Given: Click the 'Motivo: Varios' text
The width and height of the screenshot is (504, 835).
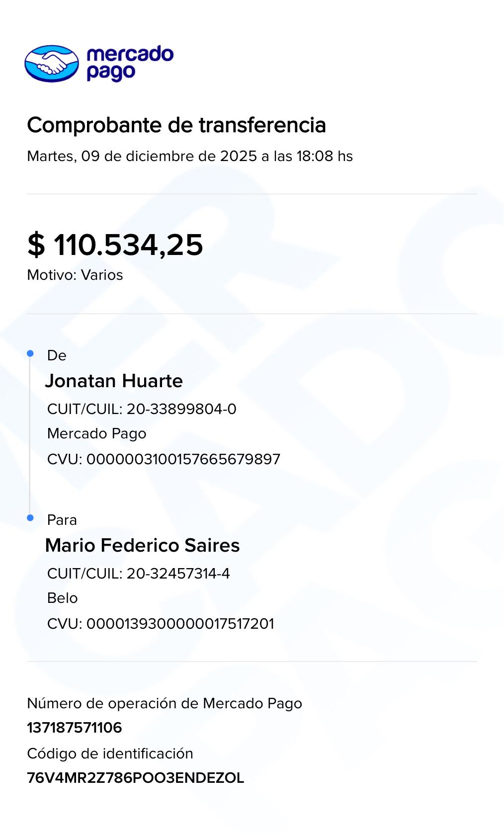Looking at the screenshot, I should [75, 275].
